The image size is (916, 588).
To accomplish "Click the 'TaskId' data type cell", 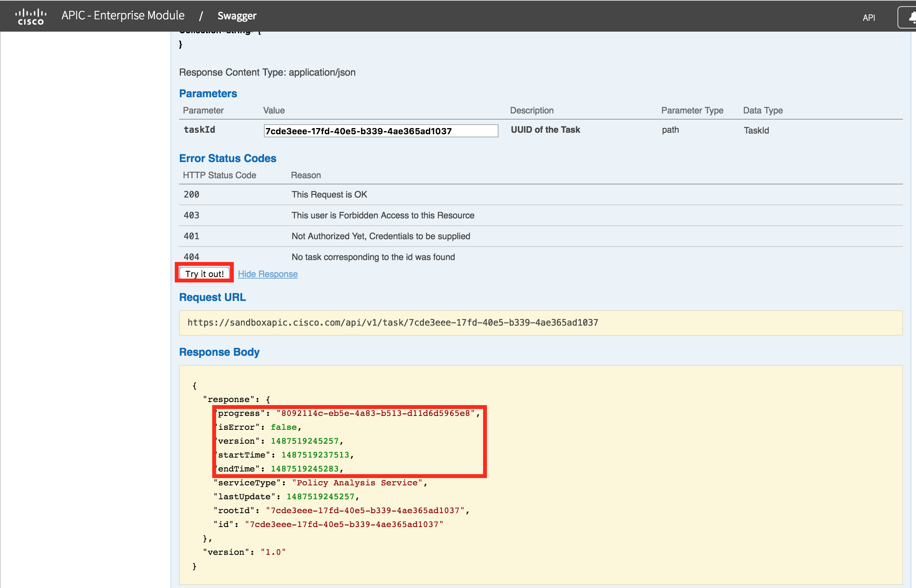I will [756, 130].
